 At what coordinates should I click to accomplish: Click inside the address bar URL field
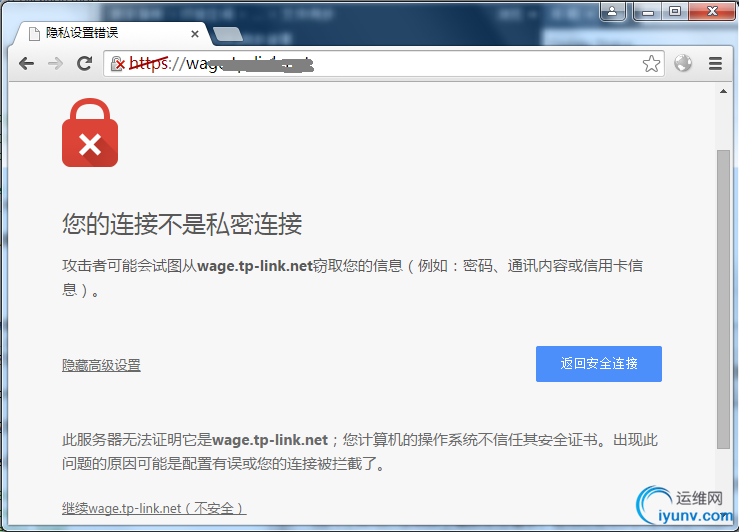(x=384, y=64)
